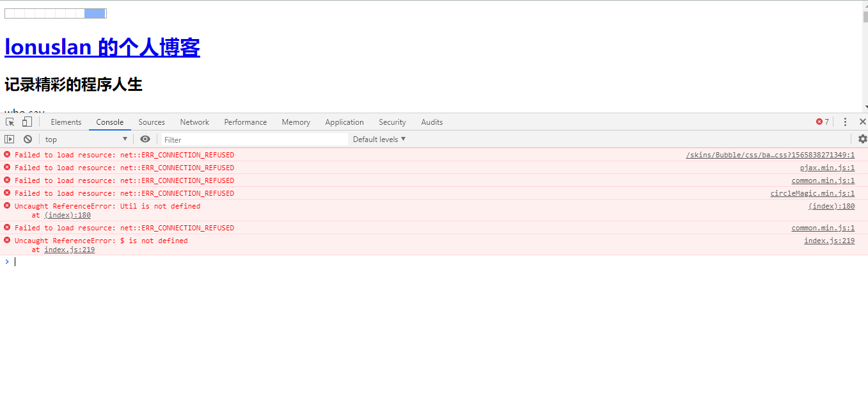The image size is (868, 398).
Task: Open the /skins/Bubble/css/ba…css source link
Action: pyautogui.click(x=770, y=155)
